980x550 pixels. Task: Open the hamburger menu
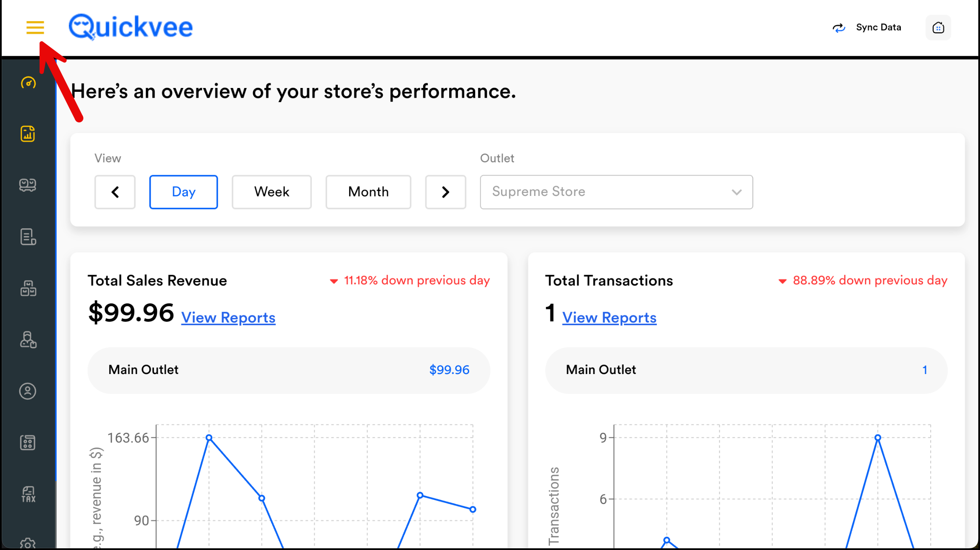click(x=35, y=28)
